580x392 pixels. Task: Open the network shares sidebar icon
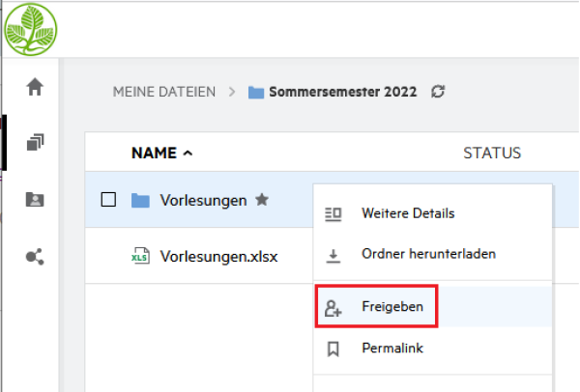36,257
